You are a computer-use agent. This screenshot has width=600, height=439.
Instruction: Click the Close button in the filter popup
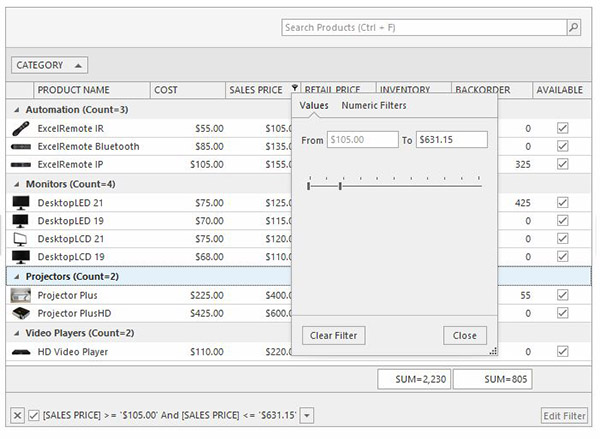(x=465, y=335)
